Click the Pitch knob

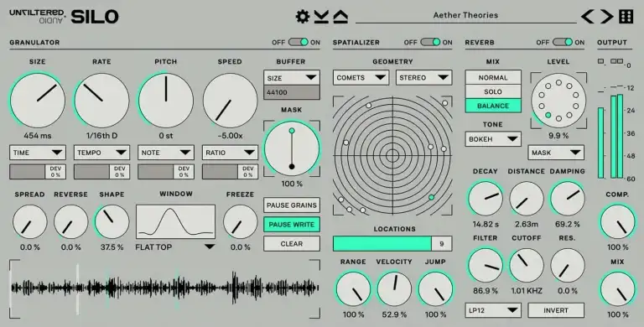coord(165,101)
